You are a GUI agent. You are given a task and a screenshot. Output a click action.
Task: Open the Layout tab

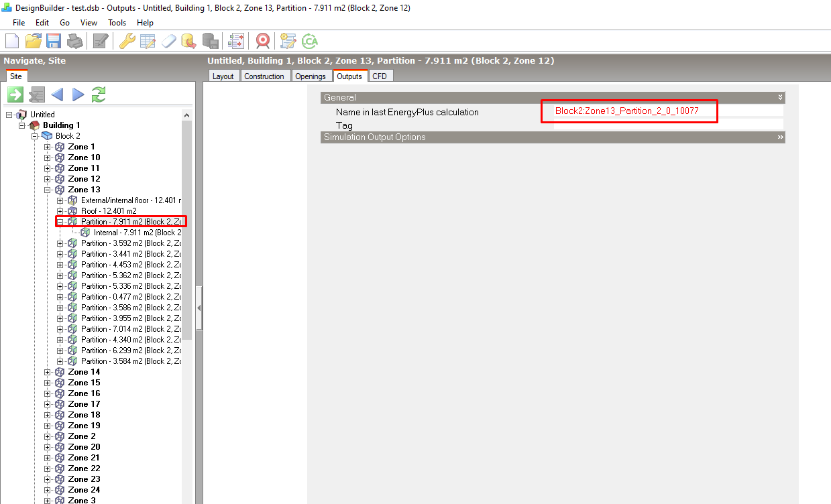(x=223, y=76)
